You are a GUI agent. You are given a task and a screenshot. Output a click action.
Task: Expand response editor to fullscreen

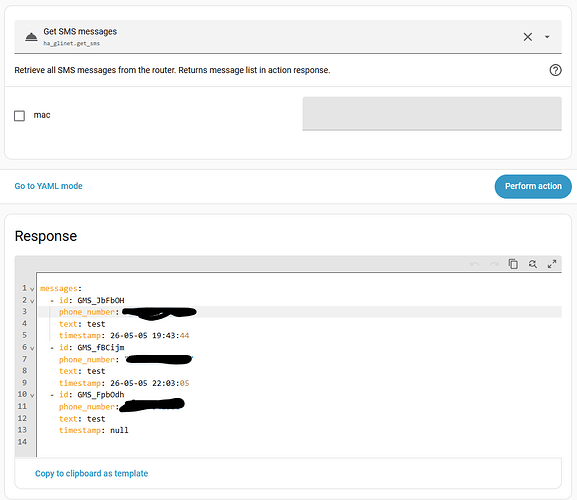(x=552, y=264)
